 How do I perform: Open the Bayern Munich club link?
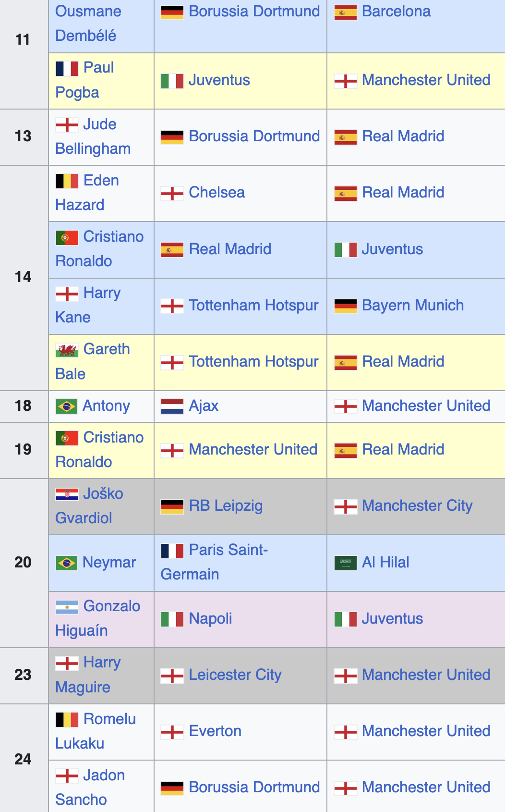413,305
